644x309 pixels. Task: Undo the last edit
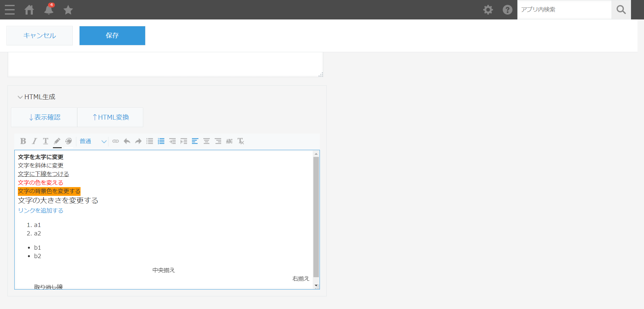pos(127,141)
